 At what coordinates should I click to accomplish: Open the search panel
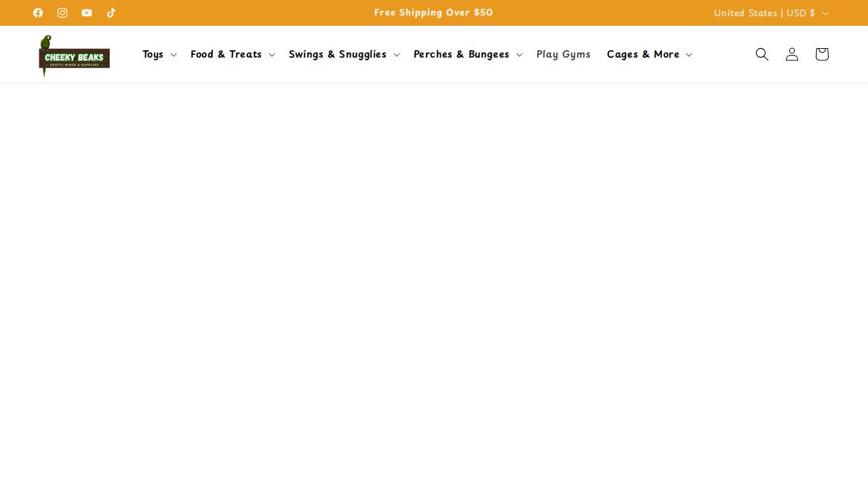[762, 54]
